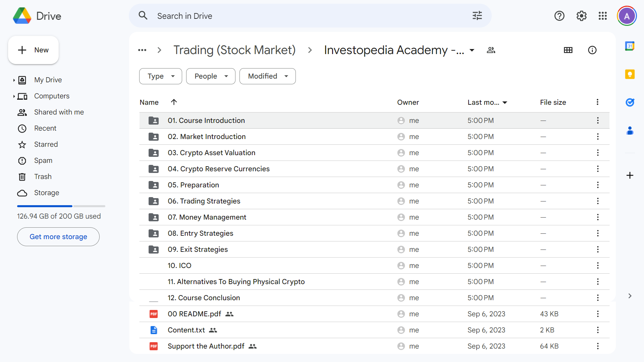Screen dimensions: 644x362
Task: Open advanced search options icon
Action: pos(477,16)
